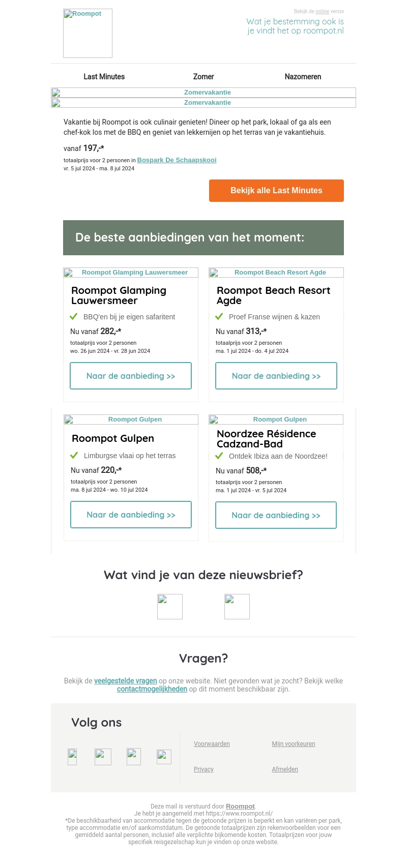This screenshot has width=407, height=868.
Task: Click the right feedback image under newsletter question
Action: pos(237,607)
